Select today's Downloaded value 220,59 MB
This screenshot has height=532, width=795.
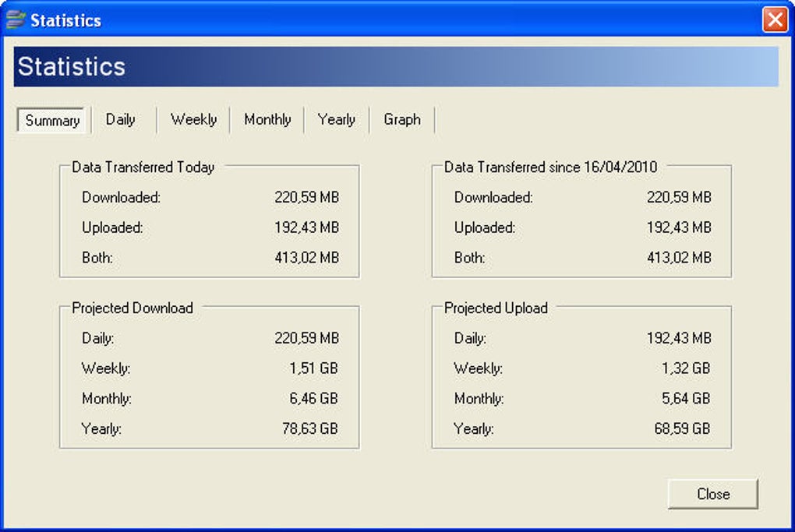tap(307, 197)
